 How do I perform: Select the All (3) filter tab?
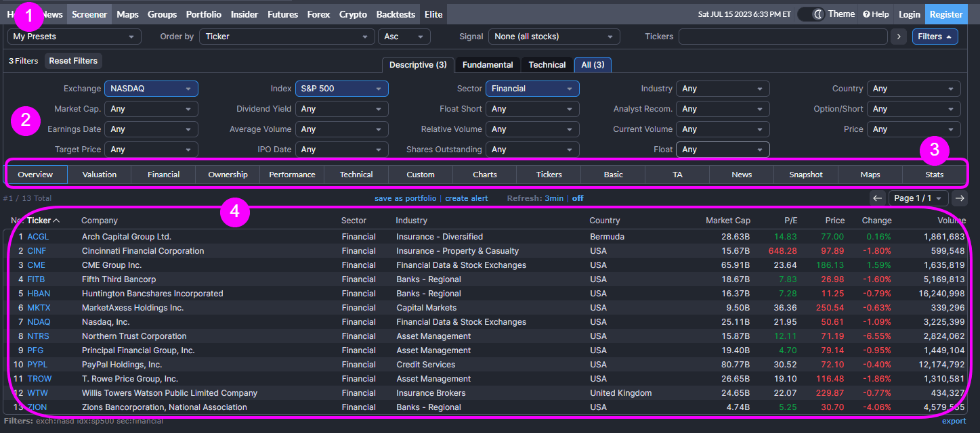point(593,65)
